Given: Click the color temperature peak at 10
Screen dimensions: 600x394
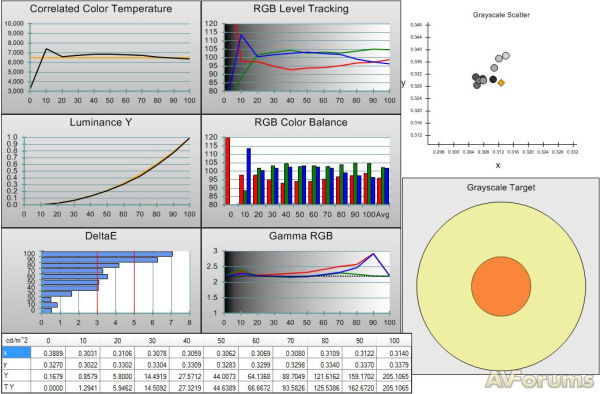Looking at the screenshot, I should tap(46, 49).
